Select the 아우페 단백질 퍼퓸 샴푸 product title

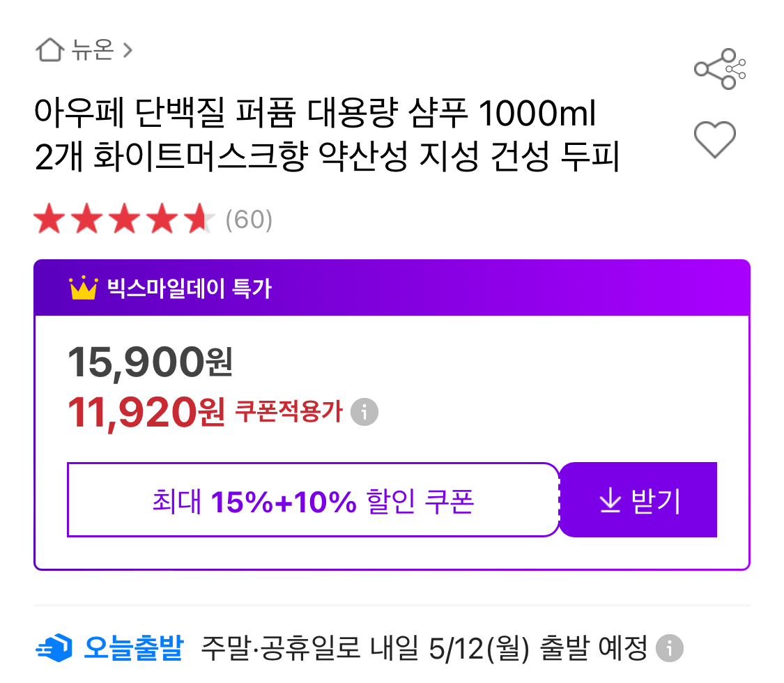pyautogui.click(x=326, y=137)
